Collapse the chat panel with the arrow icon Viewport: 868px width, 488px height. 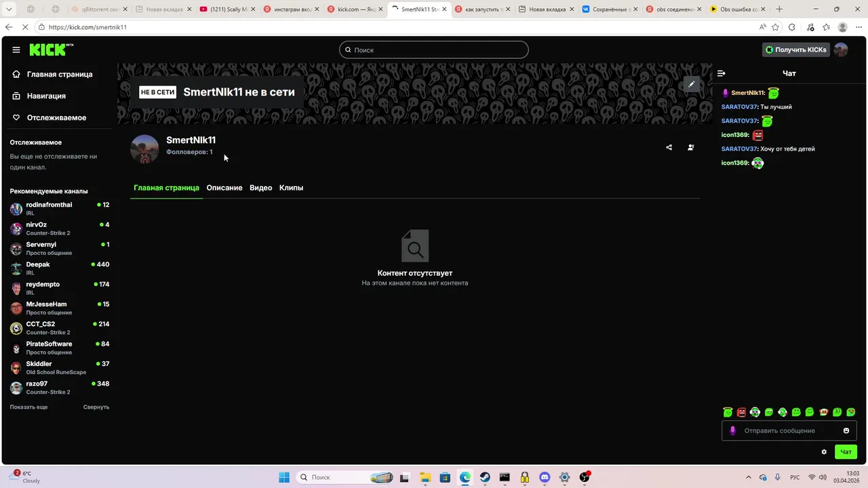pyautogui.click(x=722, y=73)
